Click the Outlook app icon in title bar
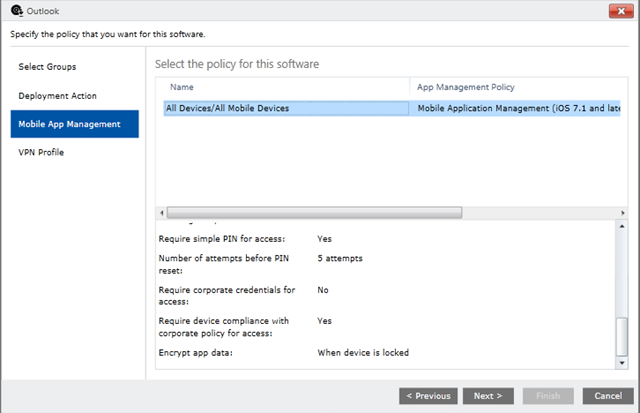640x413 pixels. pos(17,10)
